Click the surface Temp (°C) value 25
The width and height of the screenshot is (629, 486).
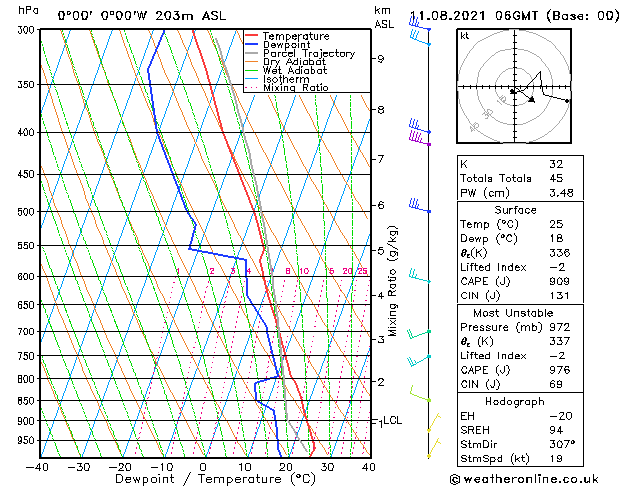pos(556,224)
